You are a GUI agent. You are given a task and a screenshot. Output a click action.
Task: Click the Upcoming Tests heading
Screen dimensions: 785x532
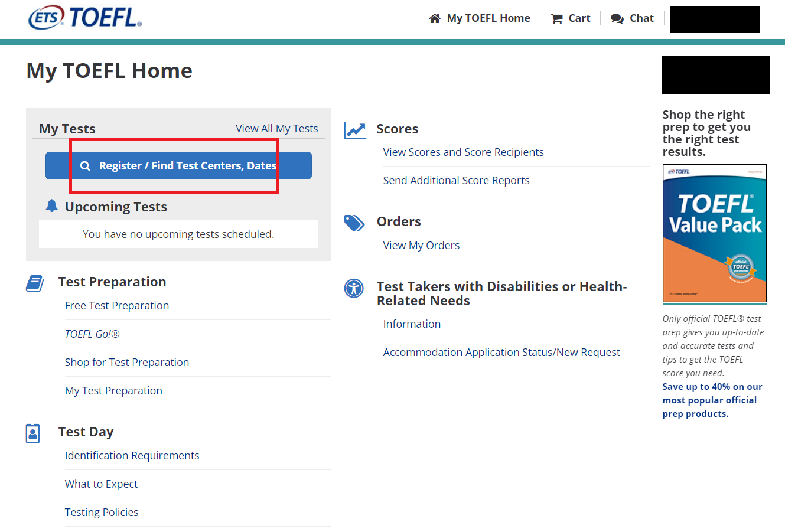(x=116, y=207)
